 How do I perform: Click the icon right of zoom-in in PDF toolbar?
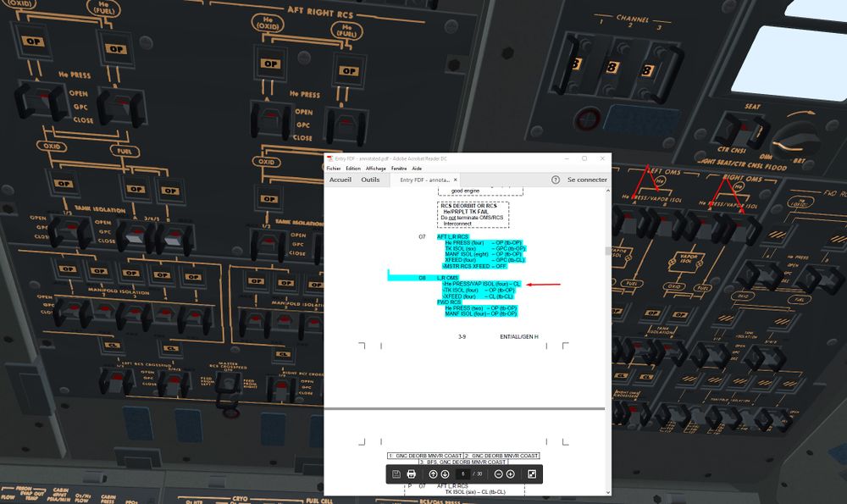532,474
